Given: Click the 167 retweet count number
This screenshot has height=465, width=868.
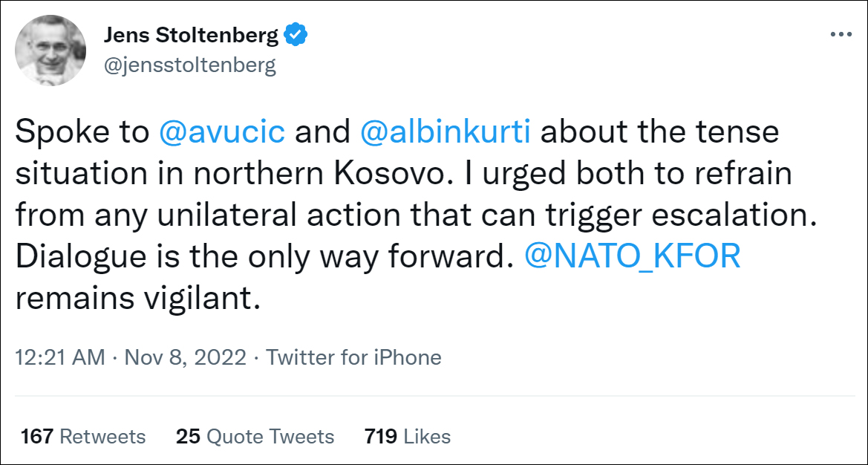Looking at the screenshot, I should 37,436.
